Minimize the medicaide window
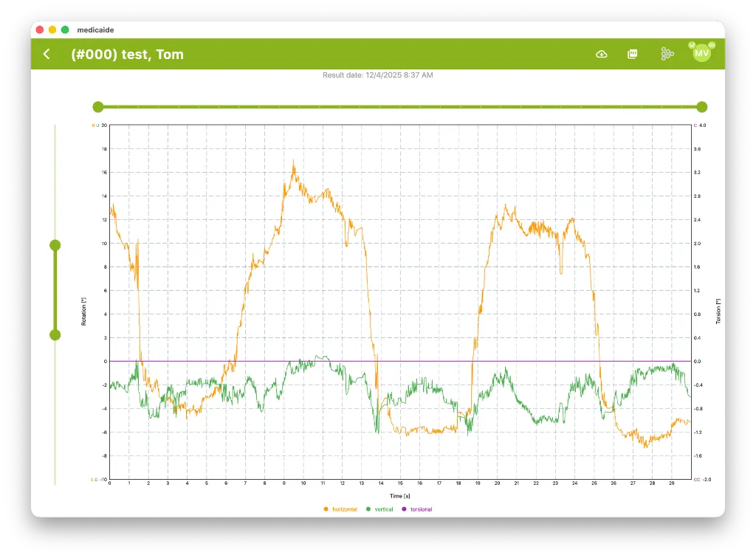756x558 pixels. coord(52,30)
